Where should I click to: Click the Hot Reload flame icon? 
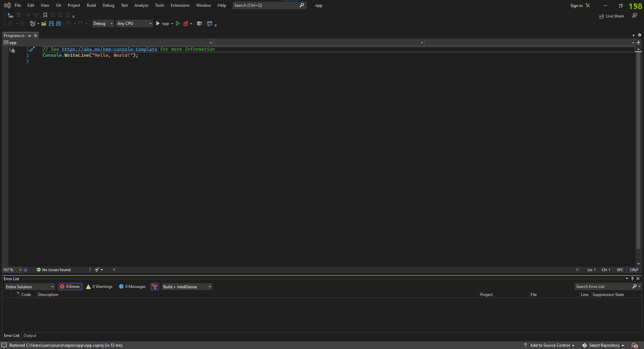coord(185,23)
